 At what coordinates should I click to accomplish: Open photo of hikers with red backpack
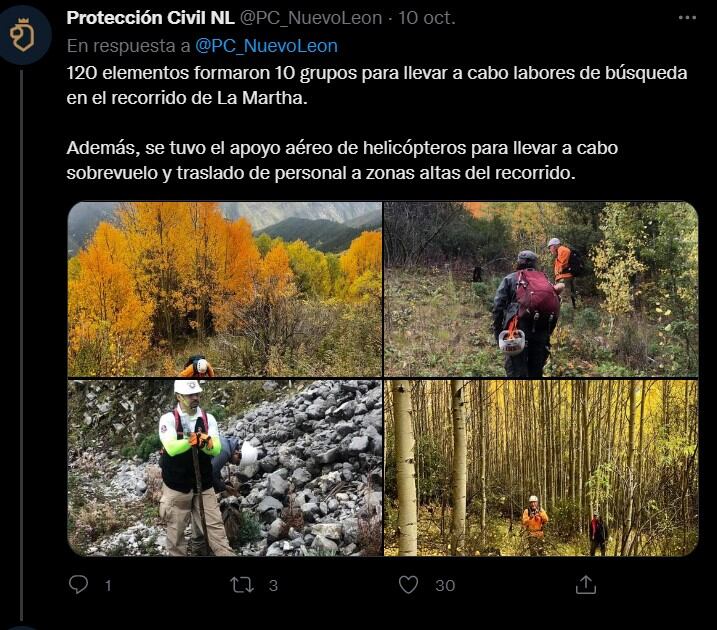[541, 289]
